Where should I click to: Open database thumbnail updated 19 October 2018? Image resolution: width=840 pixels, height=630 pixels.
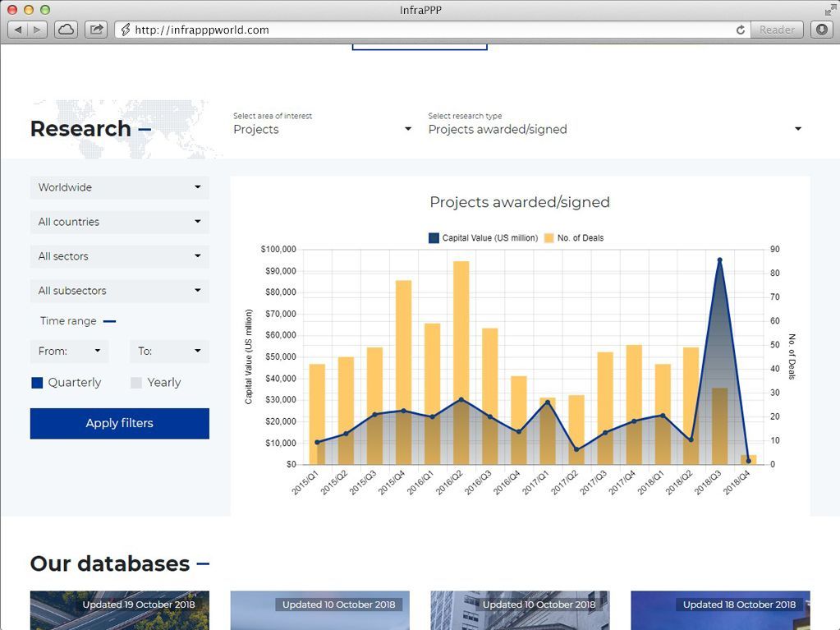[x=120, y=610]
